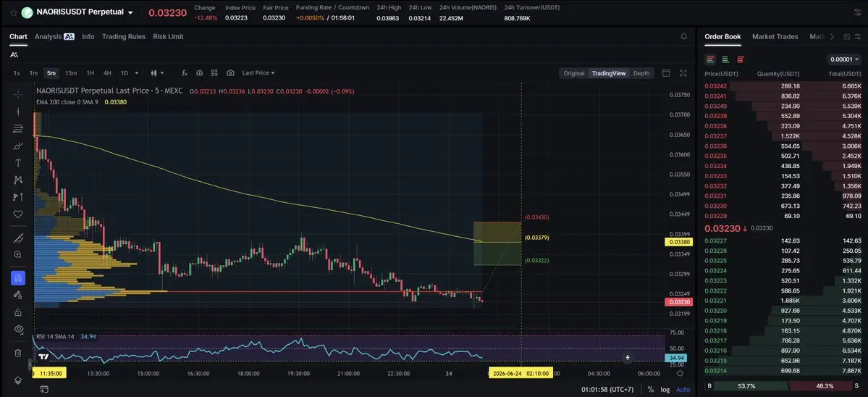
Task: Toggle Auto scale on price axis
Action: coord(683,389)
